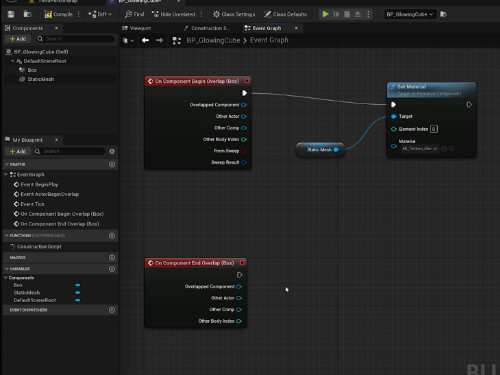Click the Browse to asset icon
The height and width of the screenshot is (375, 500).
(27, 14)
